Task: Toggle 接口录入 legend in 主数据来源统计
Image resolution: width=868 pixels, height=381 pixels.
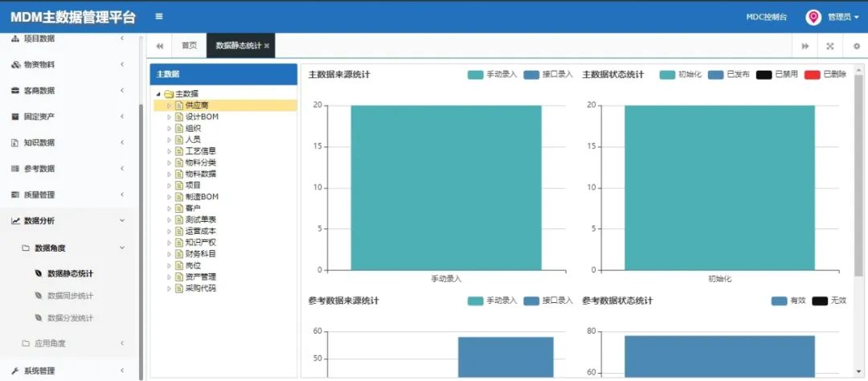Action: [x=548, y=75]
